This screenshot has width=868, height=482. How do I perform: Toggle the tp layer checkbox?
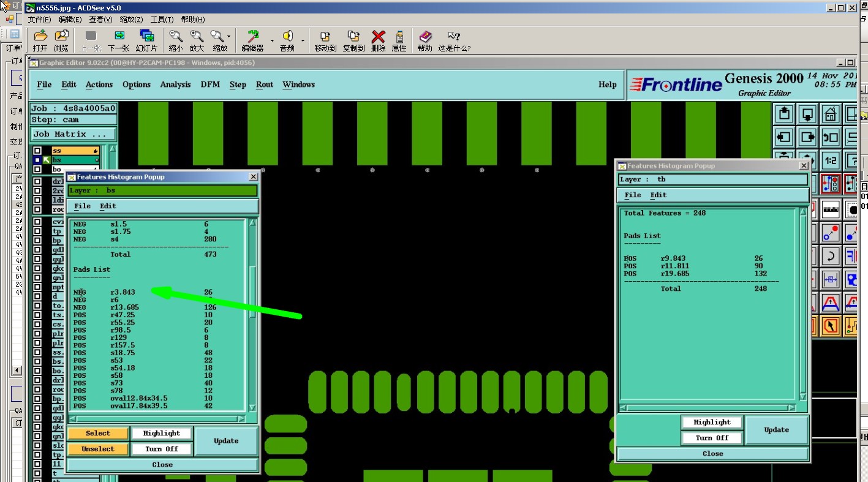tap(37, 232)
